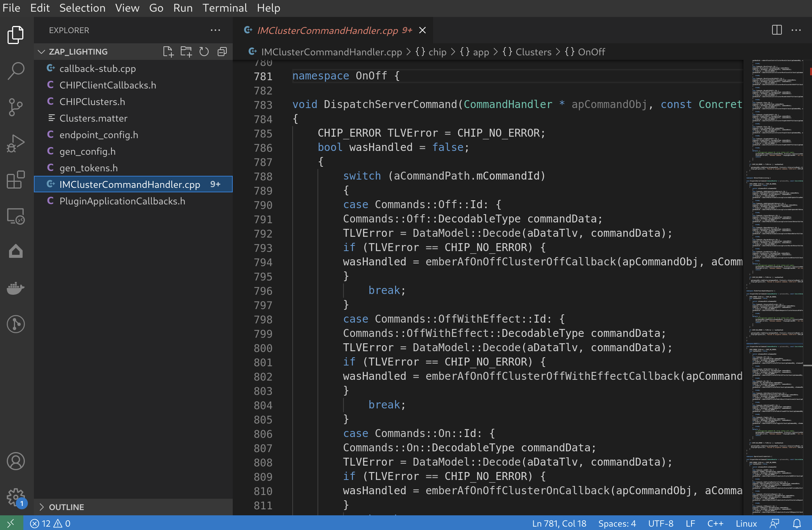Expand the OUTLINE section in Explorer

point(43,506)
